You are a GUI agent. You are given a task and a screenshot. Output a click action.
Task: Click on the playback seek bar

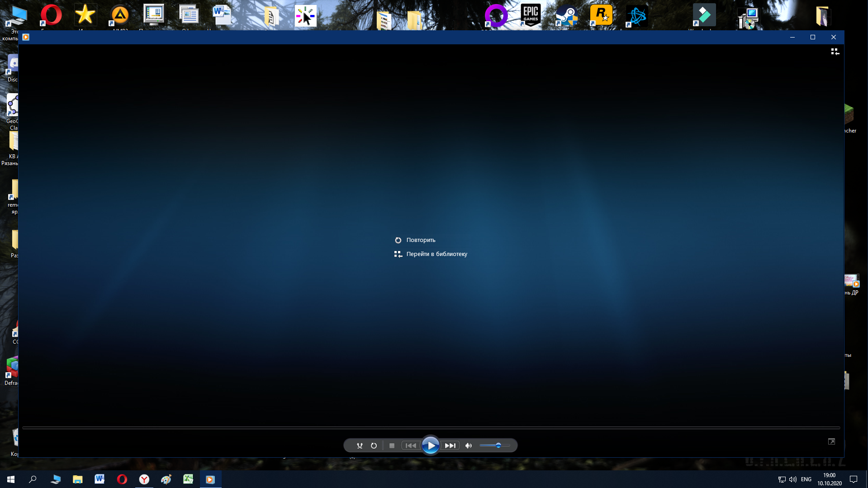(431, 427)
